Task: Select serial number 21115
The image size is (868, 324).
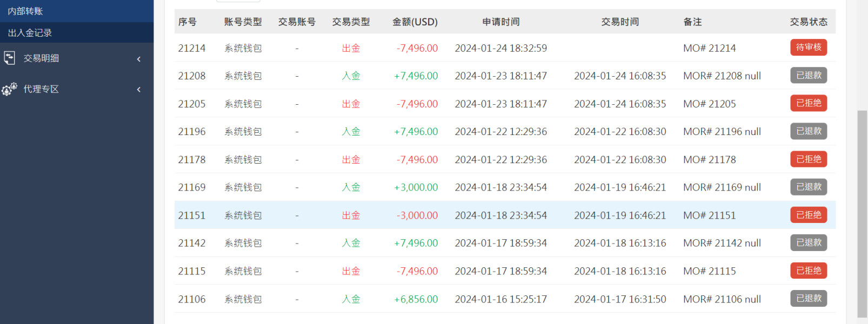Action: pyautogui.click(x=192, y=271)
